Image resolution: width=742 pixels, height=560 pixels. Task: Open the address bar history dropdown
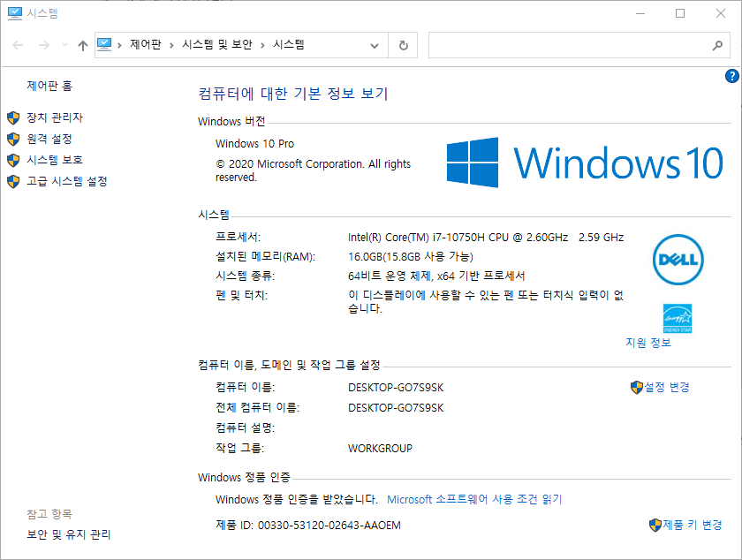pyautogui.click(x=375, y=45)
